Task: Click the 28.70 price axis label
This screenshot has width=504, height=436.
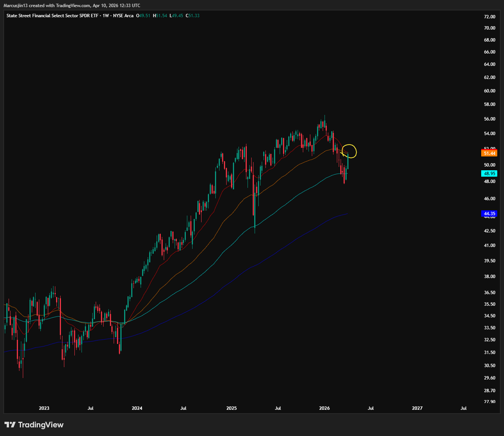Action: point(489,391)
